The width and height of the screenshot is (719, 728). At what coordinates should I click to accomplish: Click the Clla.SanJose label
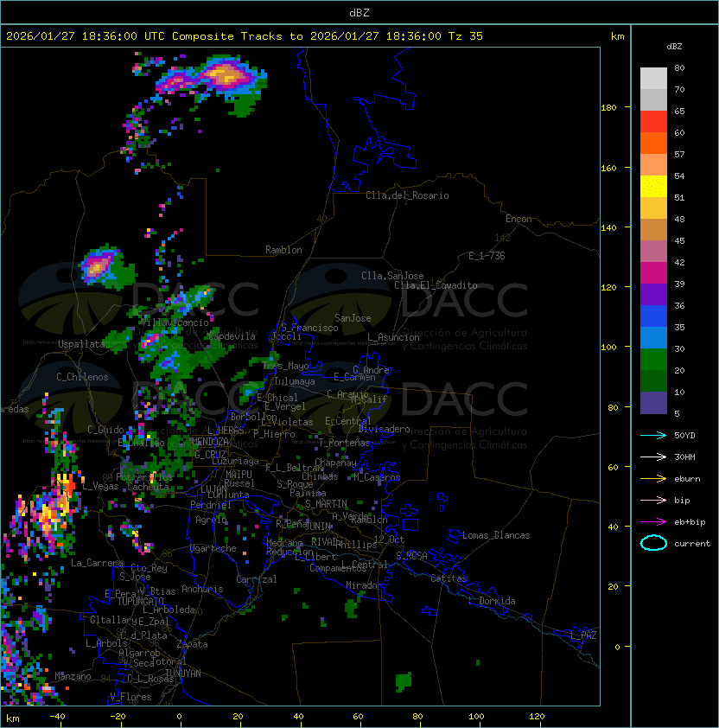pos(392,276)
